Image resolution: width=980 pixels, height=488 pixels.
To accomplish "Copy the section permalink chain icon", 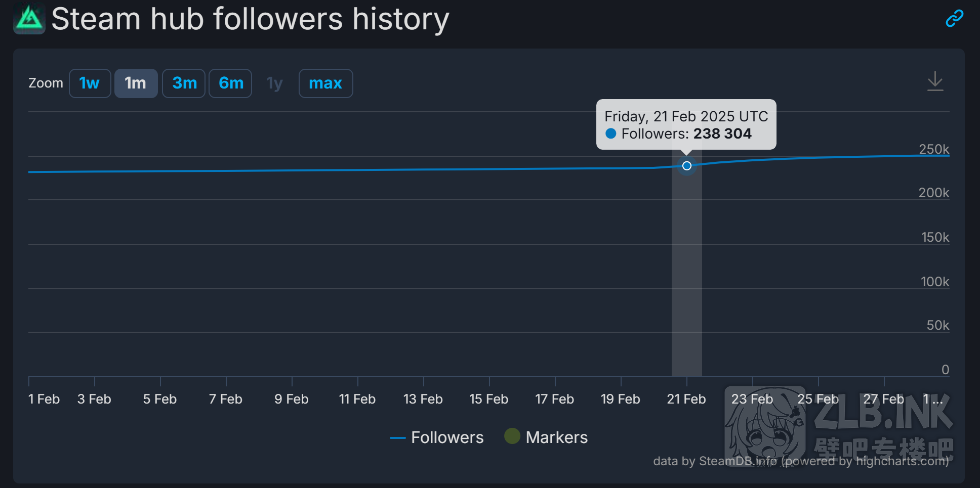I will tap(954, 19).
